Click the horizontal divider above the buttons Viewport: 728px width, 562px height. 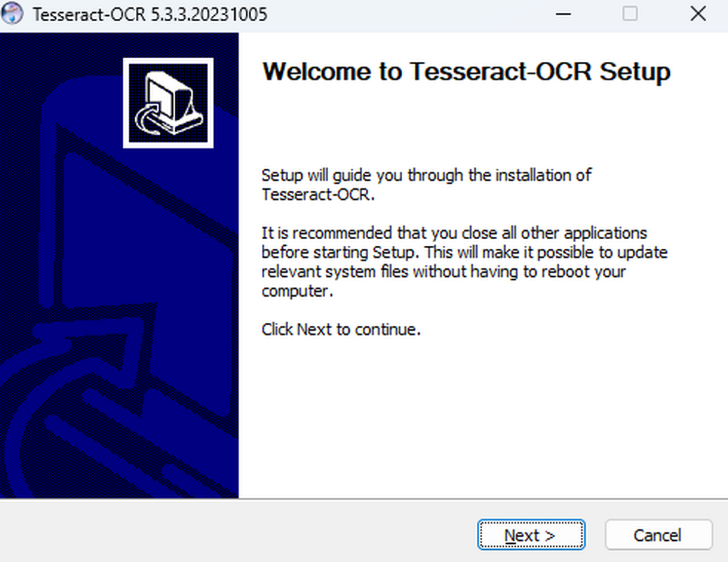click(x=364, y=499)
